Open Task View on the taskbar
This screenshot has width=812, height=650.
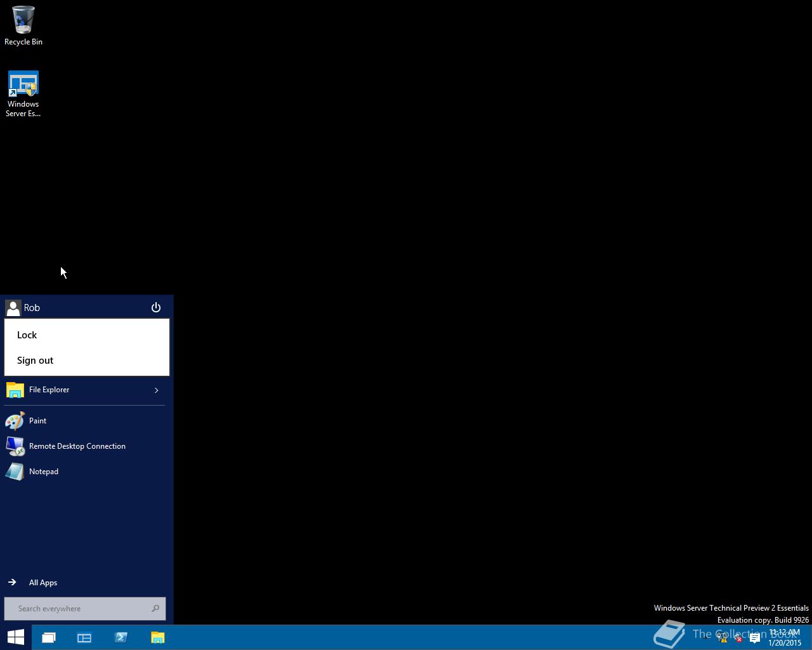49,637
